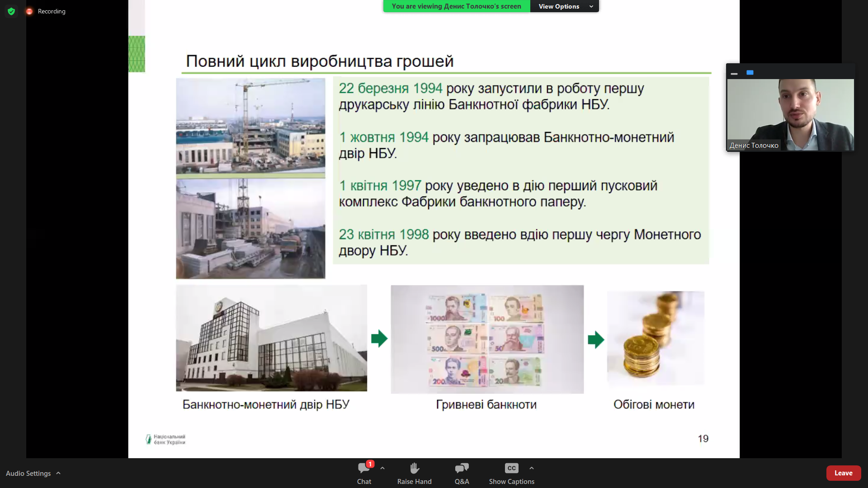Expand the Audio Settings menu
Screen dimensions: 868x488
58,473
